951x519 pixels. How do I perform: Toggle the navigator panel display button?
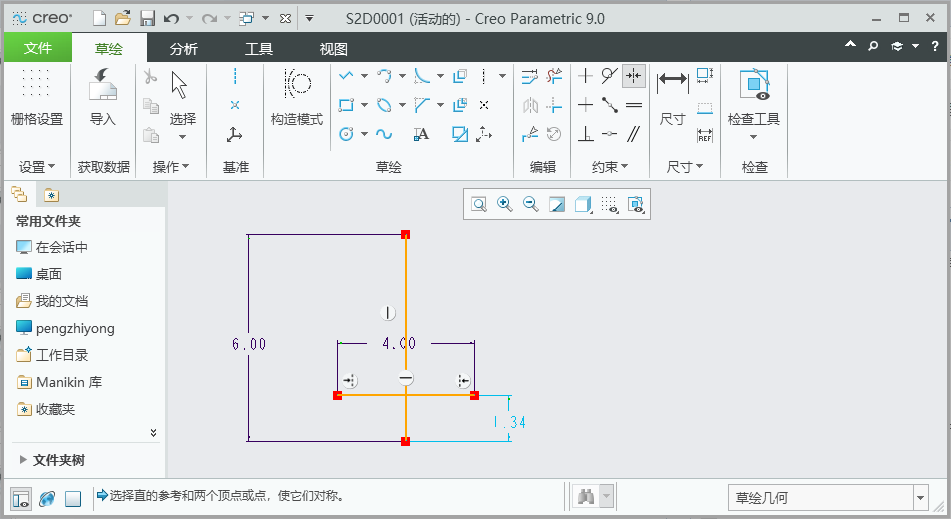pyautogui.click(x=20, y=498)
